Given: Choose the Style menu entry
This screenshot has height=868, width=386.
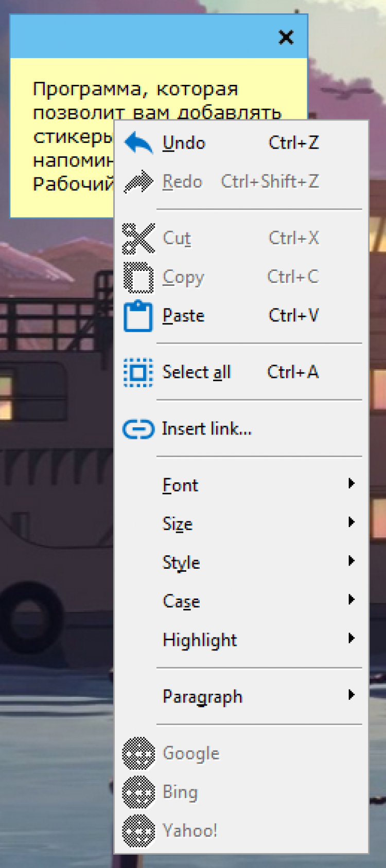Looking at the screenshot, I should [181, 562].
